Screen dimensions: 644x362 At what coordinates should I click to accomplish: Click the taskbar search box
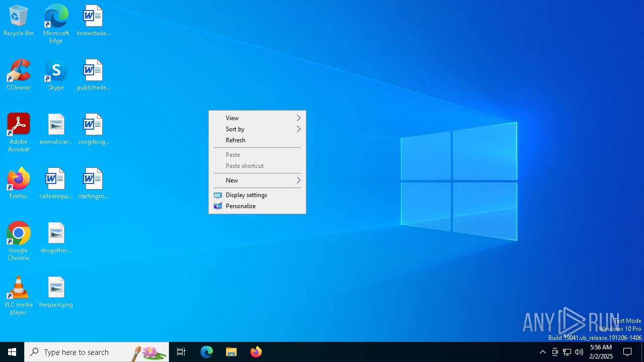[97, 352]
